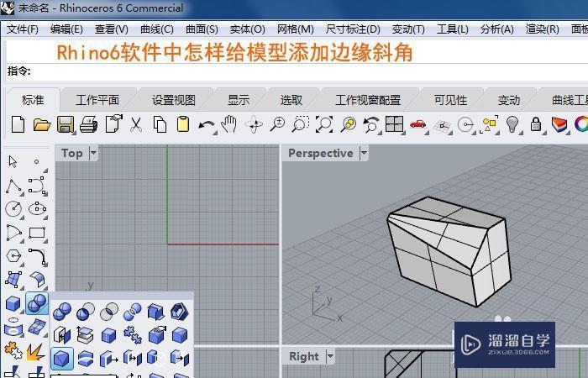
Task: Open the Edit Layers icon
Action: pos(559,124)
